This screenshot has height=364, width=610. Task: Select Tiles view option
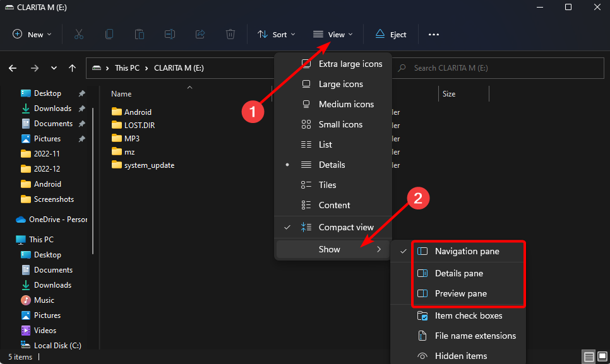[333, 185]
